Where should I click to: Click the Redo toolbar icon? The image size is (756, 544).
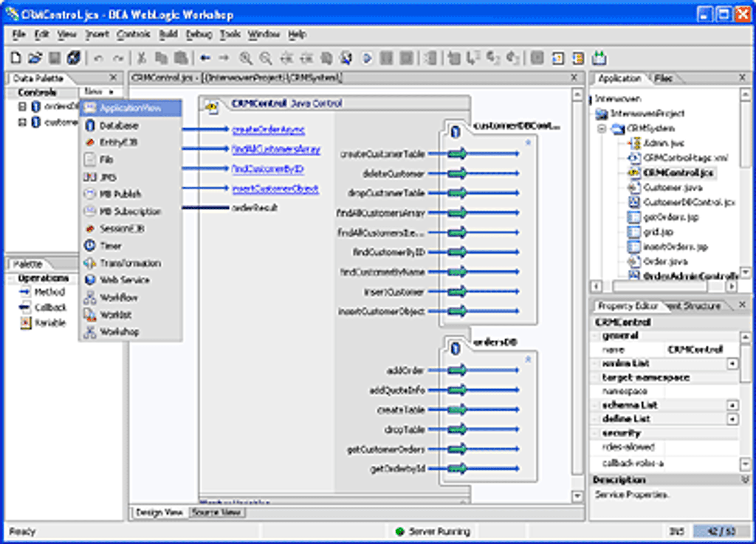(118, 58)
